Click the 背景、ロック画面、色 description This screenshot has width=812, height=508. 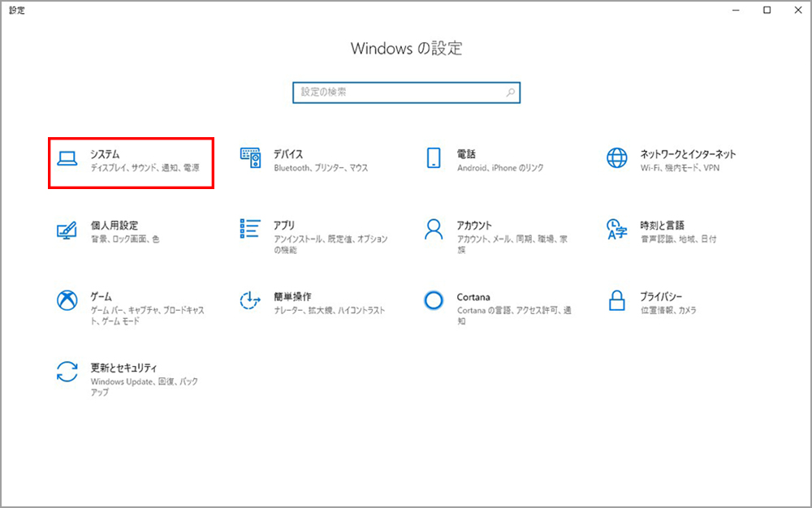125,239
